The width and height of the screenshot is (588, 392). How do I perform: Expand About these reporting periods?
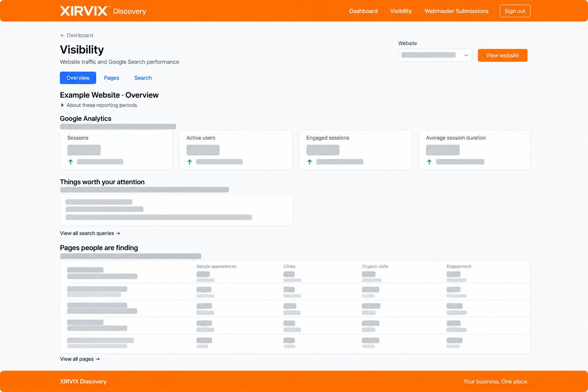[x=98, y=105]
